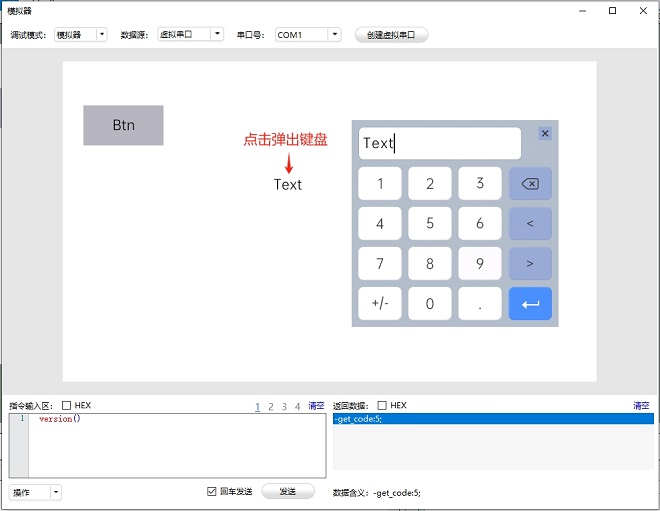
Task: Click the 数据含义 -get_code:5; text
Action: pyautogui.click(x=377, y=493)
